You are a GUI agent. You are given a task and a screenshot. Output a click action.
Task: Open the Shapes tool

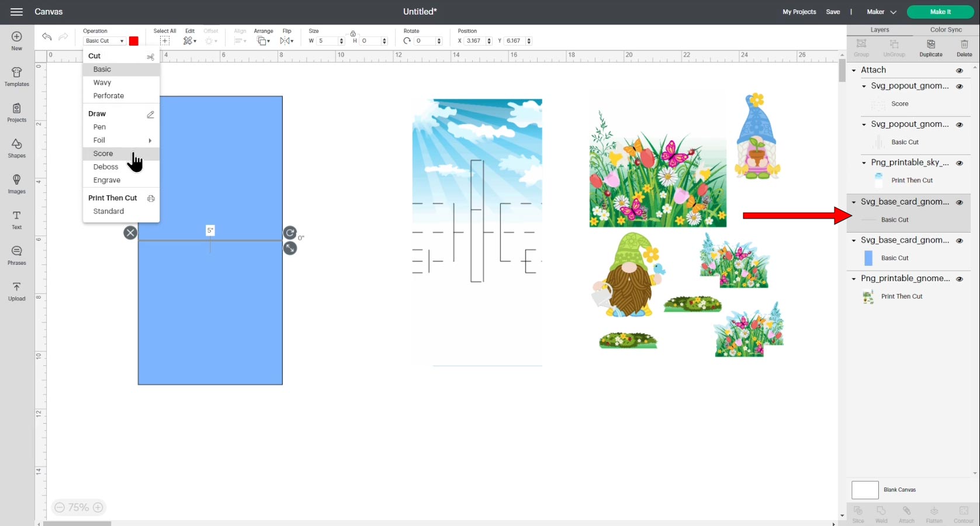click(16, 148)
